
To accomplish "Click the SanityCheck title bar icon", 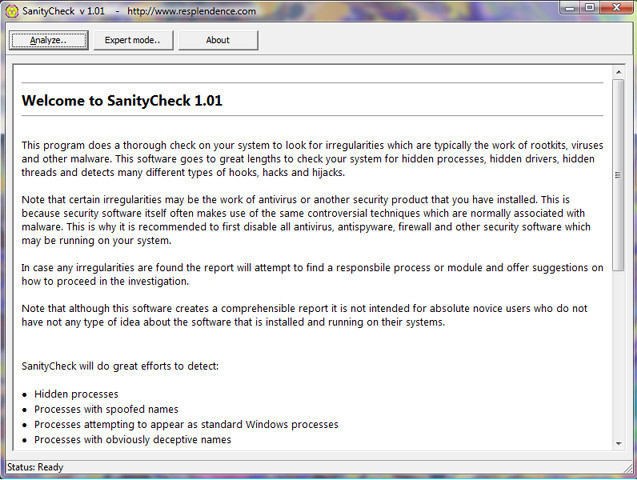I will (11, 11).
